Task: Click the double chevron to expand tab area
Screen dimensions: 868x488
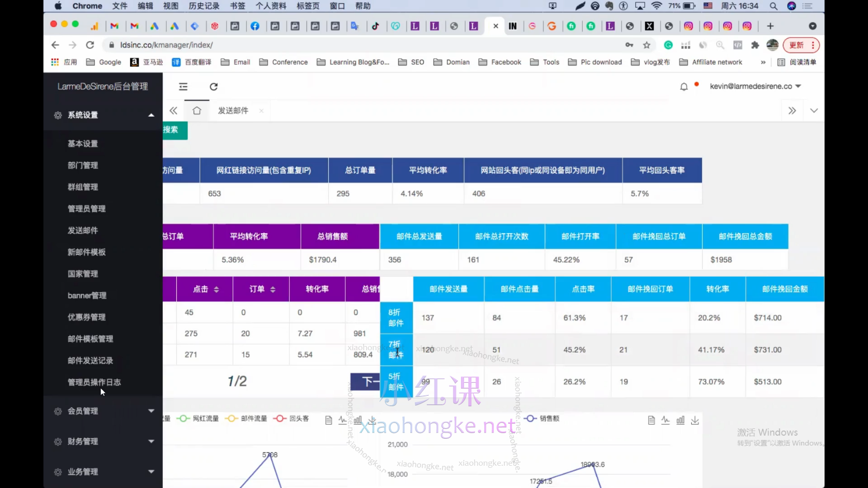Action: (792, 110)
